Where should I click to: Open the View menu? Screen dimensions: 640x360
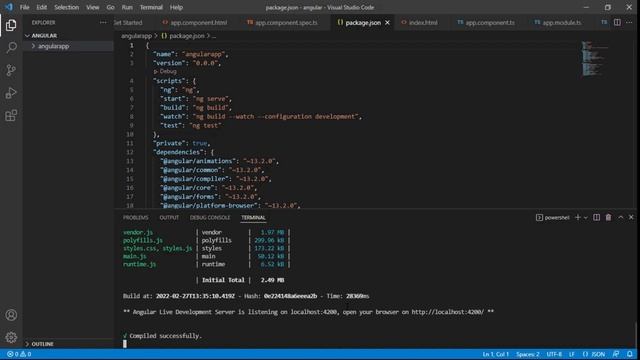coord(93,7)
